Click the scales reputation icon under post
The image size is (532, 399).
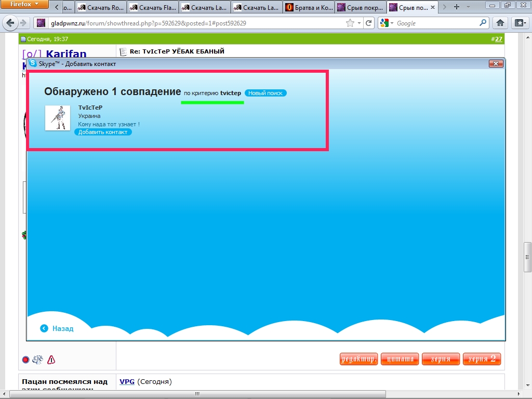pyautogui.click(x=37, y=360)
